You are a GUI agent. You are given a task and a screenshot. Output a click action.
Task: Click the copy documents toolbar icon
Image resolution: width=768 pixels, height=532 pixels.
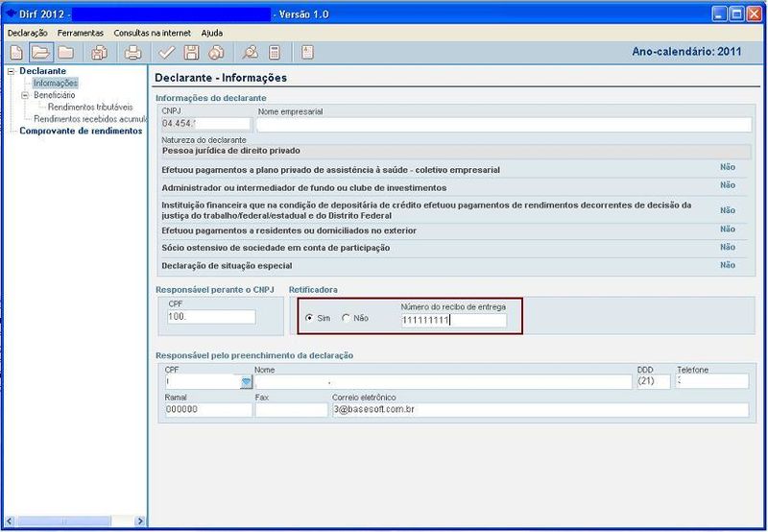99,52
